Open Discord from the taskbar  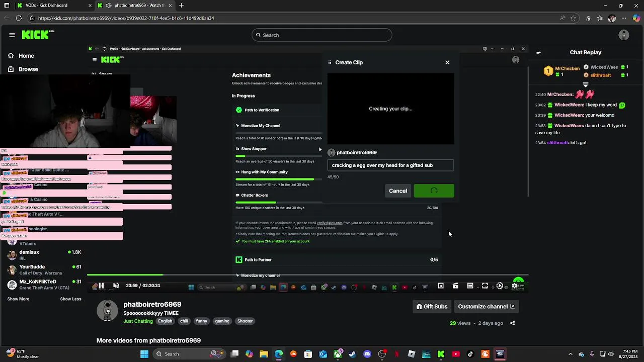click(x=367, y=354)
